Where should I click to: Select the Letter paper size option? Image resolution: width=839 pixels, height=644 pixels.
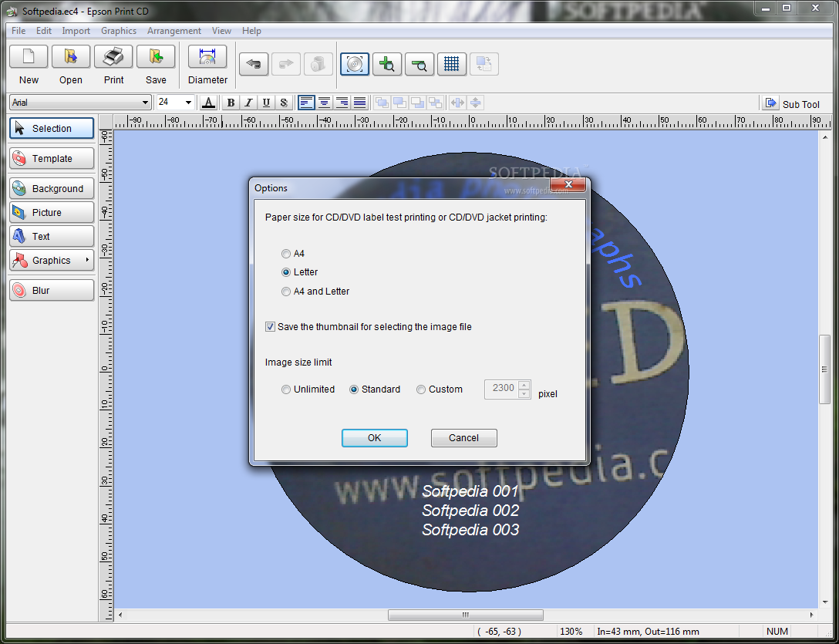click(x=286, y=272)
